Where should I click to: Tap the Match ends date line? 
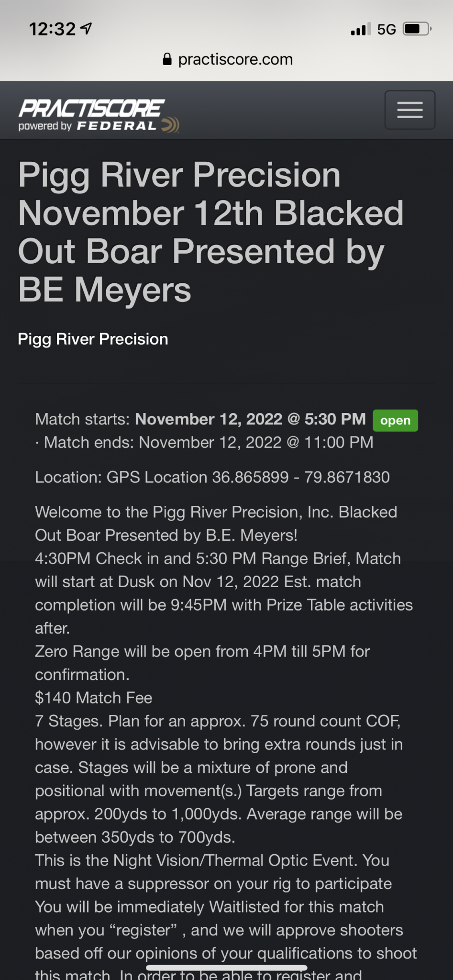pyautogui.click(x=204, y=443)
